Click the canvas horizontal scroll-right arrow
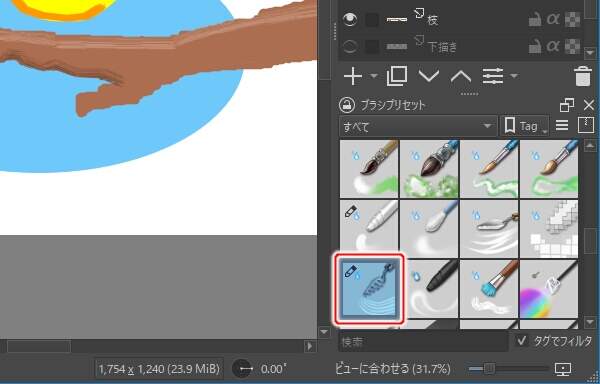The height and width of the screenshot is (384, 600). point(310,347)
